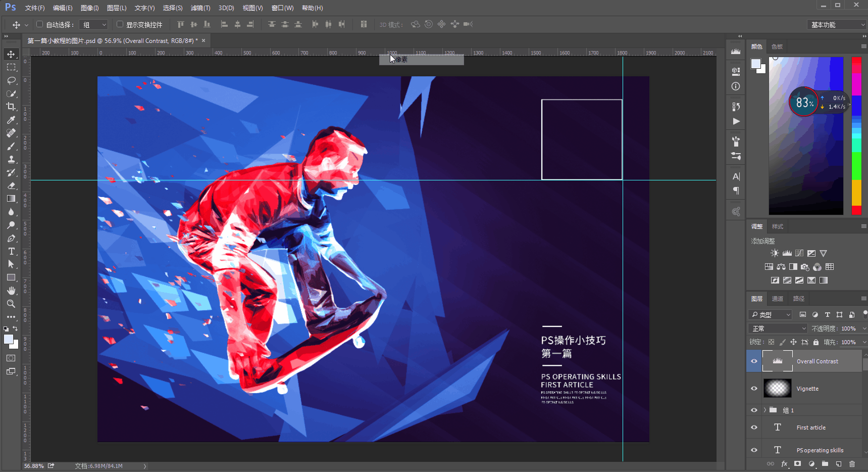Click the layer opacity value field

(848, 328)
